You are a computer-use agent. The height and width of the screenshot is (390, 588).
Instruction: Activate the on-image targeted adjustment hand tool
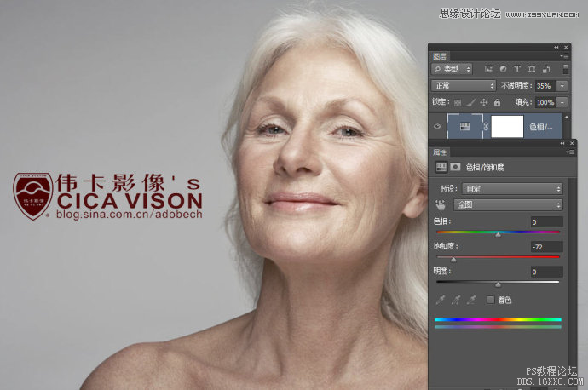441,204
